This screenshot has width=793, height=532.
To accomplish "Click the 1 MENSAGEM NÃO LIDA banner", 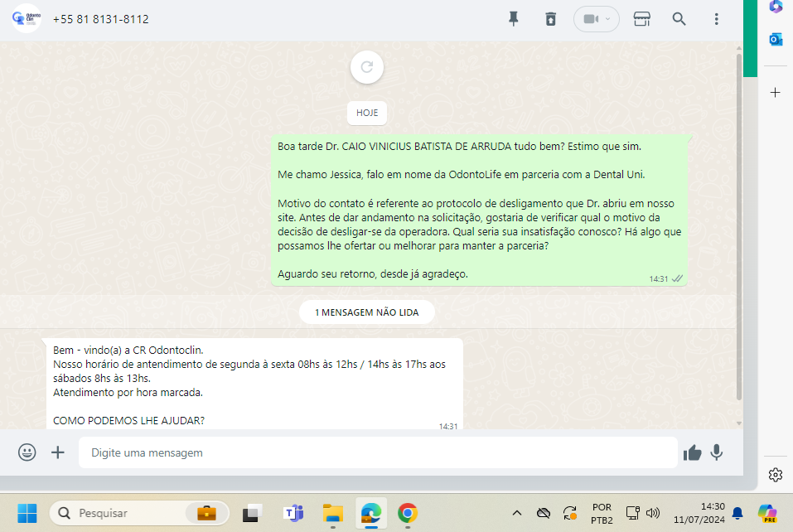I will click(367, 312).
